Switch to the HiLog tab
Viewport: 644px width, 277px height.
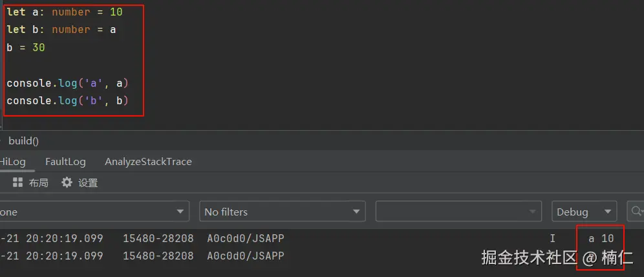pos(12,161)
